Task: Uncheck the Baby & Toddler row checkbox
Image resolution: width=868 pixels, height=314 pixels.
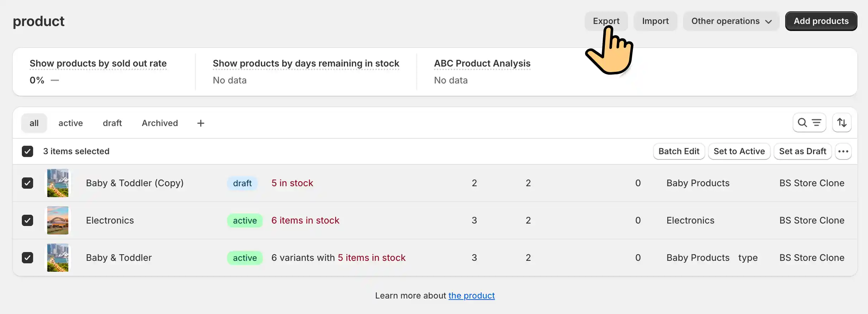Action: (x=27, y=257)
